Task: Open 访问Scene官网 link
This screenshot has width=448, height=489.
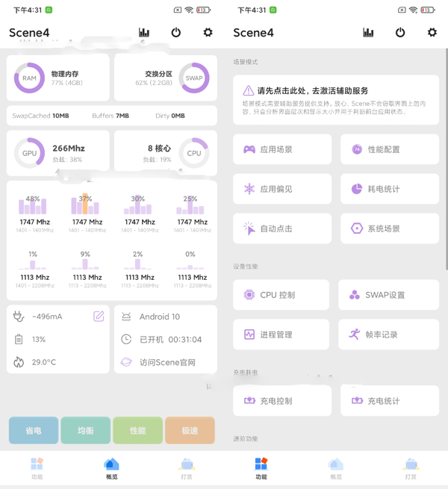Action: coord(166,362)
